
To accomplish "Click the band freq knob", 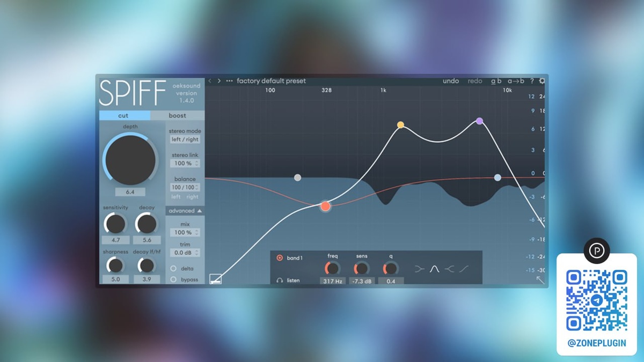I will click(x=332, y=268).
